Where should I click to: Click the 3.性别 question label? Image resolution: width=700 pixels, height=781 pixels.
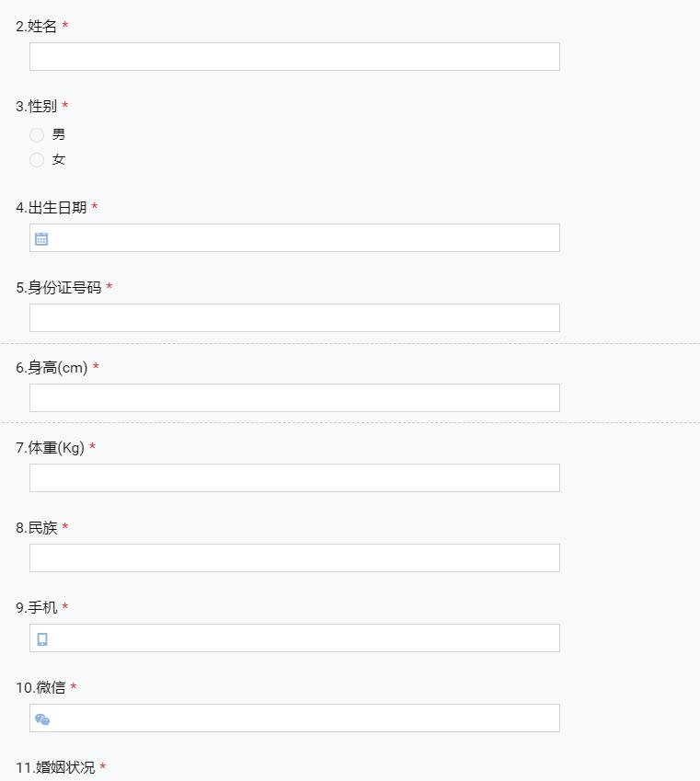coord(37,106)
